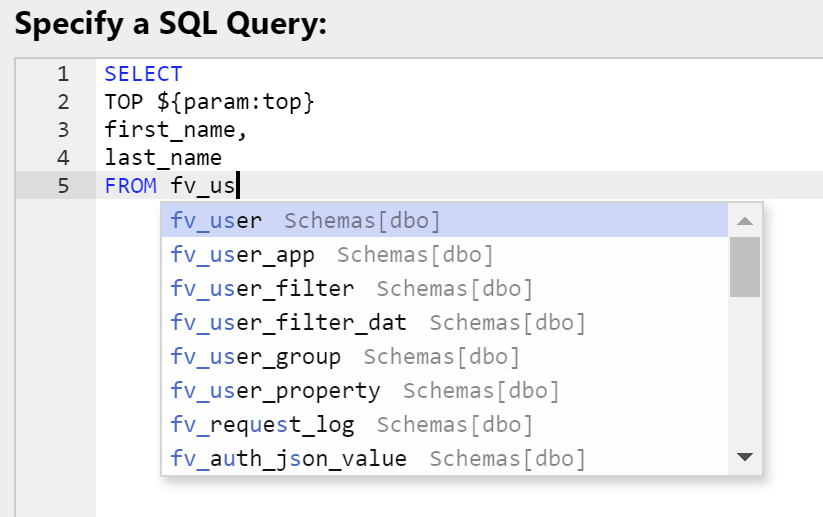Pick fv_user_filter table suggestion
The width and height of the screenshot is (823, 517).
point(445,289)
